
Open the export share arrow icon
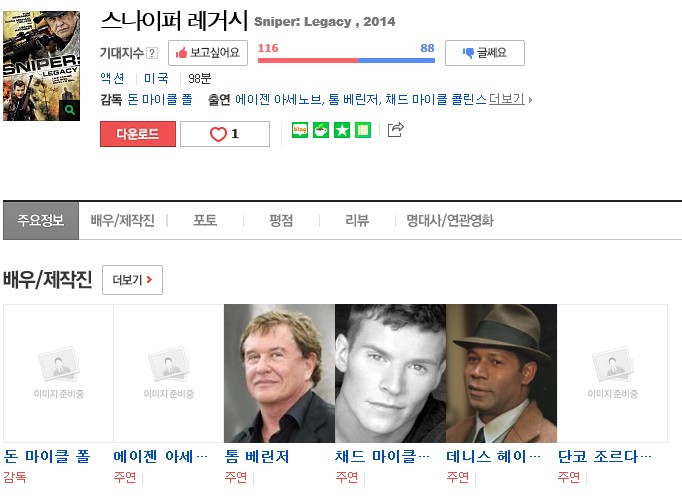(x=395, y=130)
